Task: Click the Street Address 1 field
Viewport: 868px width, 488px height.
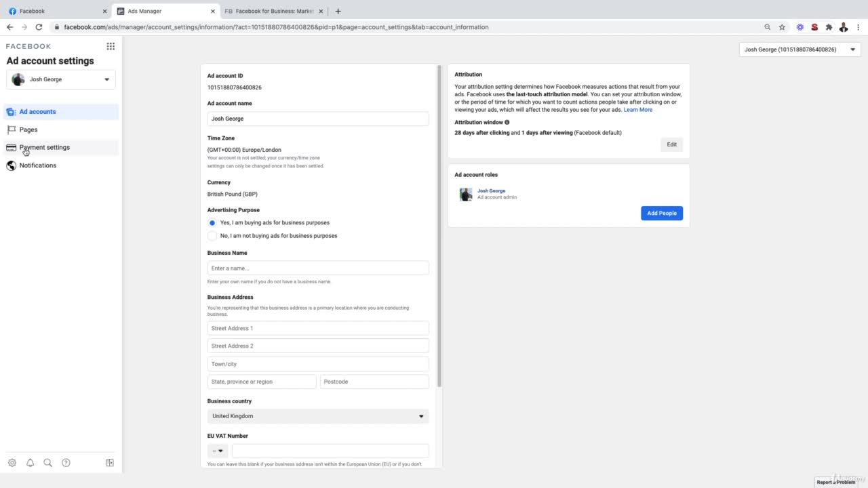Action: (318, 328)
